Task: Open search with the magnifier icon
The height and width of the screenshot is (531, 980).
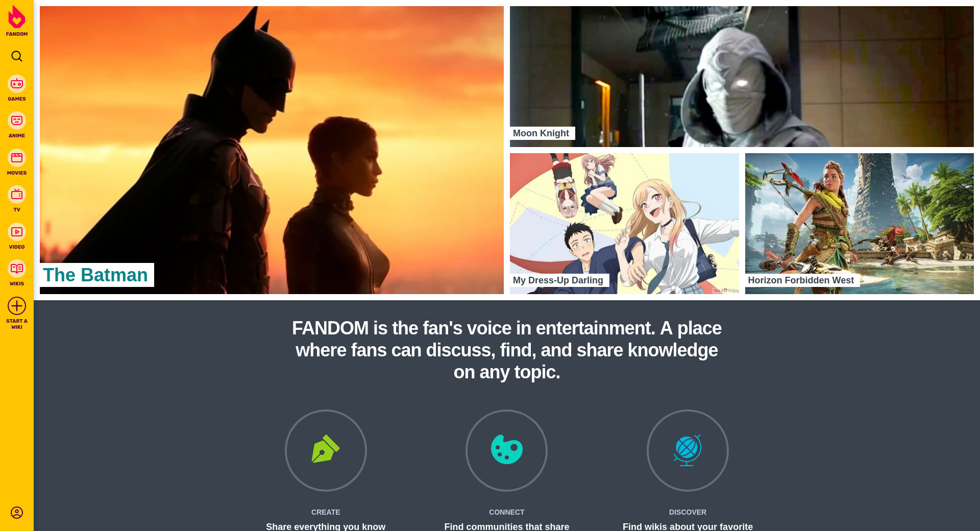Action: coord(17,56)
